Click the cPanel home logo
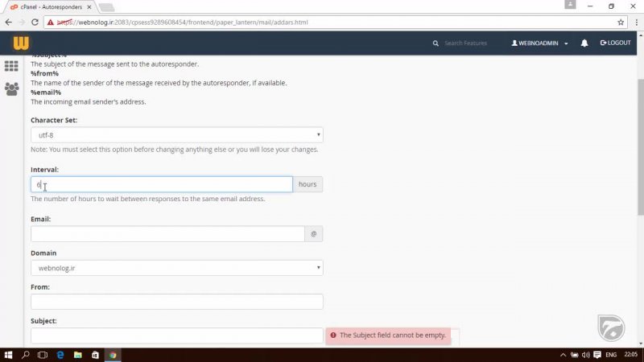This screenshot has width=644, height=362. (x=20, y=43)
